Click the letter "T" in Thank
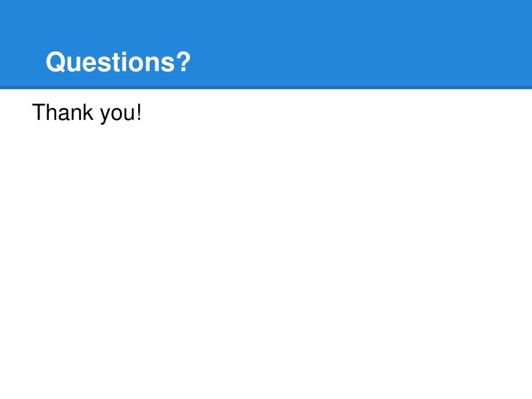Screen dimensions: 532x399 38,112
